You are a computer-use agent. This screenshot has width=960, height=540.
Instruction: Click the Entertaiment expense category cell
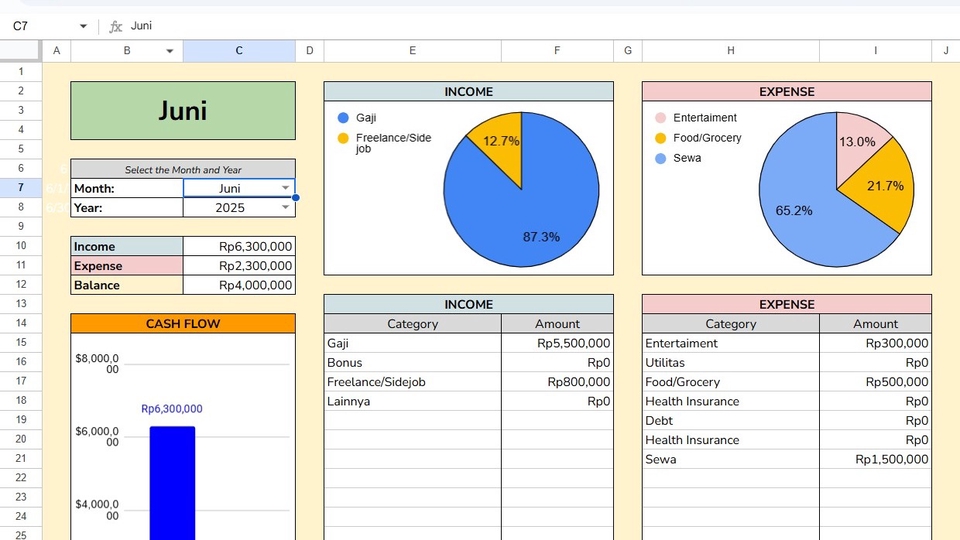730,343
